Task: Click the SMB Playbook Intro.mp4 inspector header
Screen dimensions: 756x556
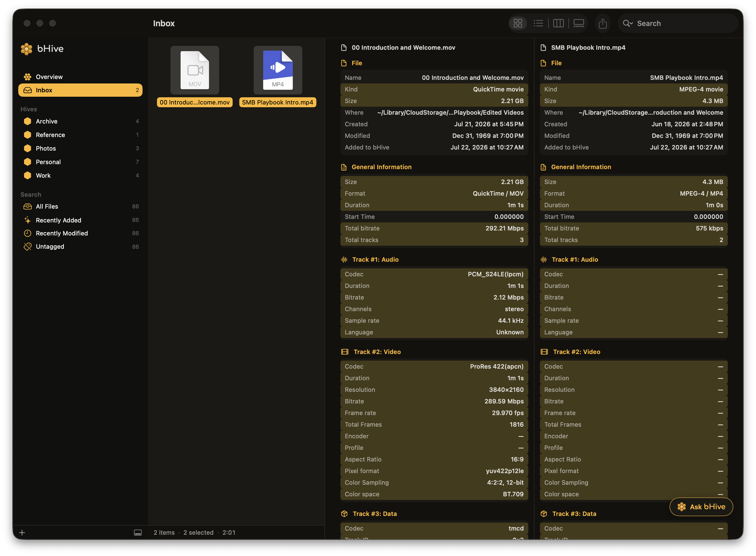Action: [x=588, y=48]
